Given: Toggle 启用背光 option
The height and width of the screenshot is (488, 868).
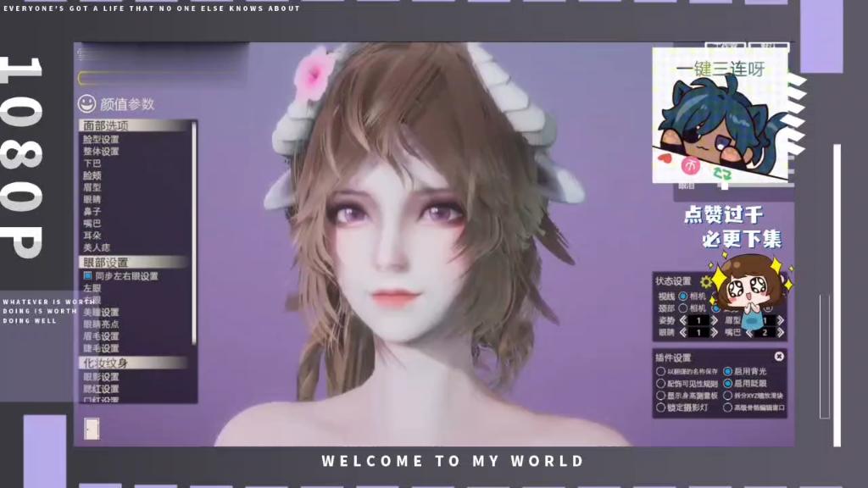Looking at the screenshot, I should [x=728, y=371].
